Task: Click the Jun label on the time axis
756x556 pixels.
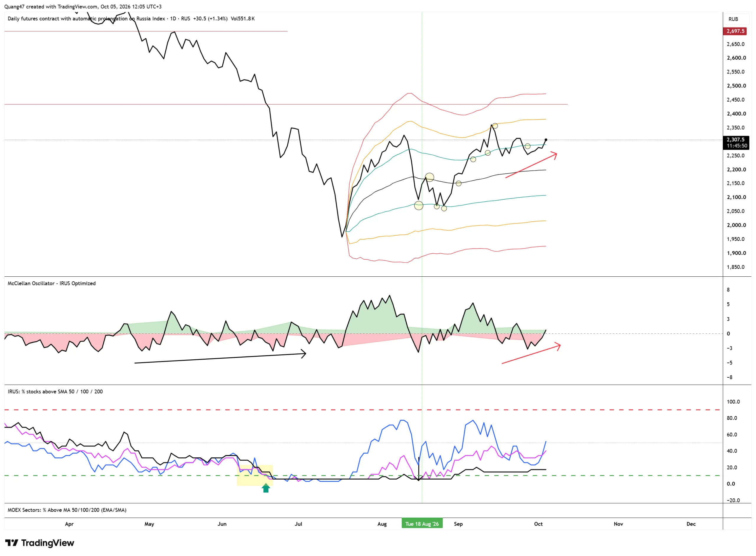Action: [x=222, y=524]
